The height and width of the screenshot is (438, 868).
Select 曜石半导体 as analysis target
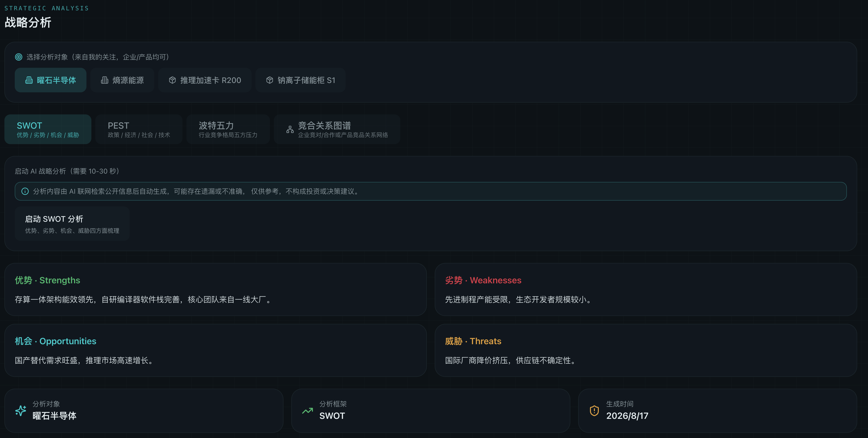51,80
